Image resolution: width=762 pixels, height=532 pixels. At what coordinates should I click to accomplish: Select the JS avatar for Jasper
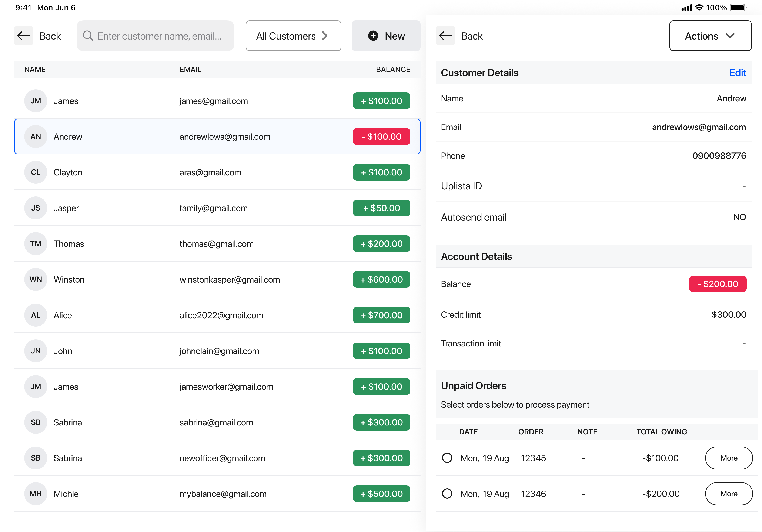[36, 208]
